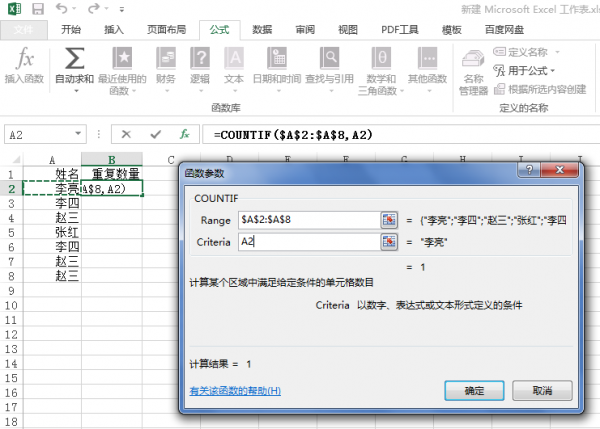The height and width of the screenshot is (429, 600).
Task: Click the Criteria input field
Action: click(x=309, y=242)
